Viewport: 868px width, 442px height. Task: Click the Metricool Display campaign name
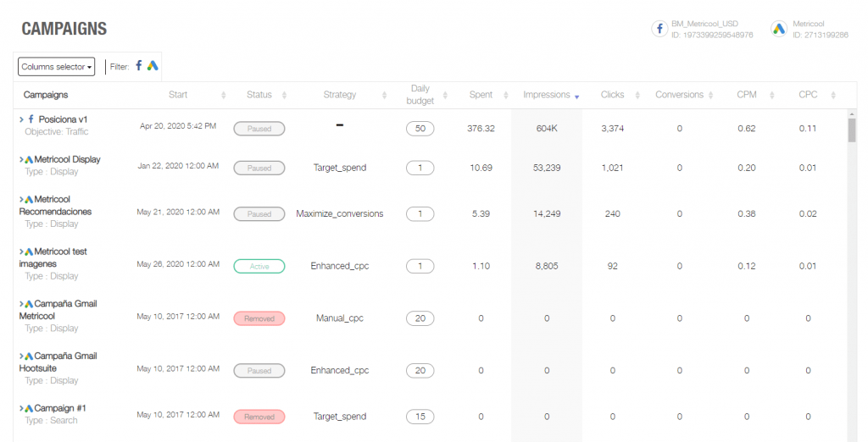[68, 159]
